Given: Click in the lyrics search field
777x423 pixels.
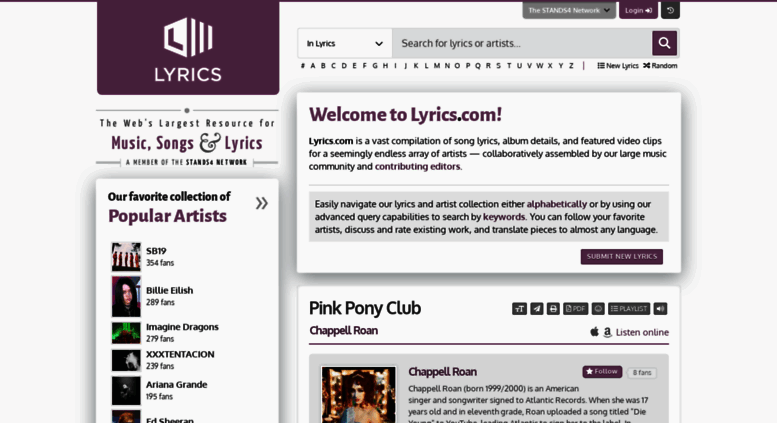Looking at the screenshot, I should point(522,43).
